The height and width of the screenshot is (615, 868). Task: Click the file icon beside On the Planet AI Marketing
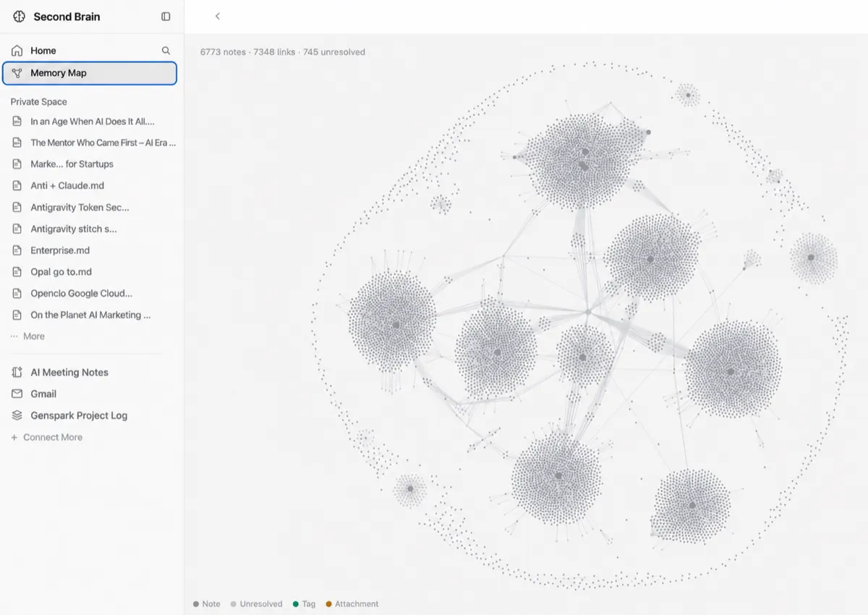(17, 315)
